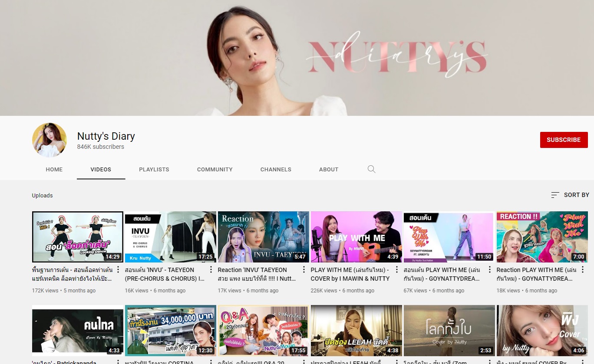Open the 34,000,000 baht factory tour thumbnail
This screenshot has height=364, width=594.
[x=171, y=331]
